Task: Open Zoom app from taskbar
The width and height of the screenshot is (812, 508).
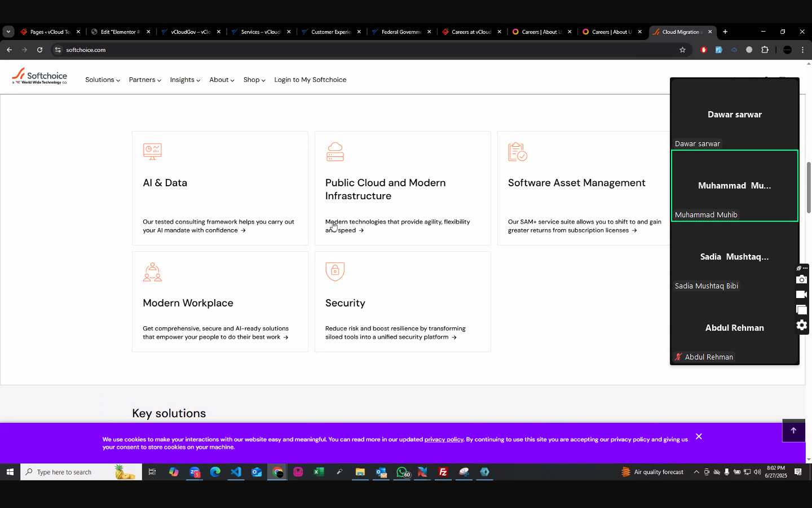Action: (195, 472)
